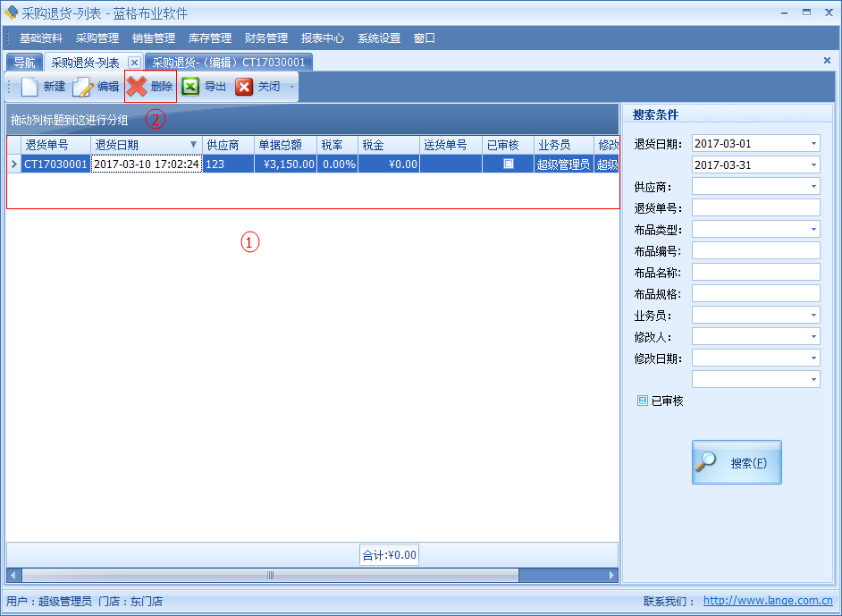Image resolution: width=842 pixels, height=616 pixels.
Task: Click the 编辑 (Edit) pencil icon
Action: pos(83,87)
